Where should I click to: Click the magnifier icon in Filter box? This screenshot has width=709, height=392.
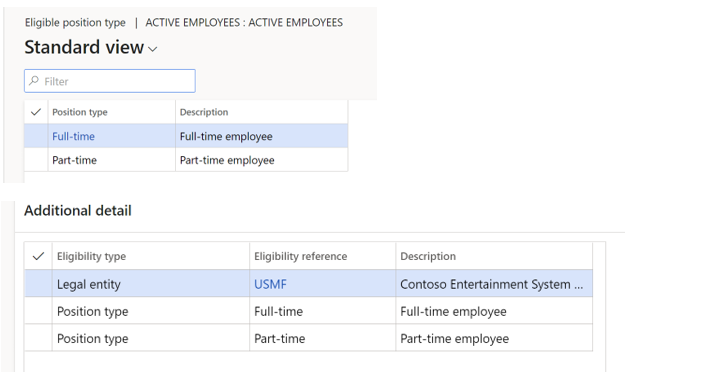tap(34, 81)
